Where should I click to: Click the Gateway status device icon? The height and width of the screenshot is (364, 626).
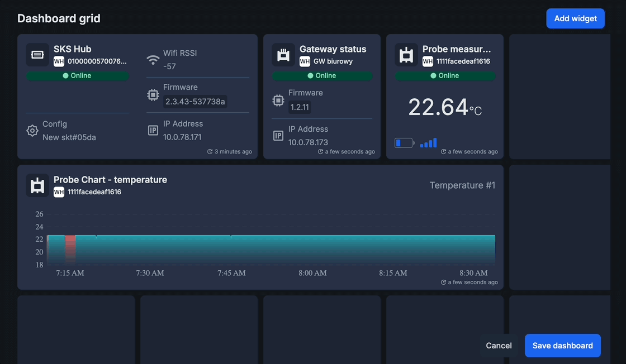coord(283,55)
